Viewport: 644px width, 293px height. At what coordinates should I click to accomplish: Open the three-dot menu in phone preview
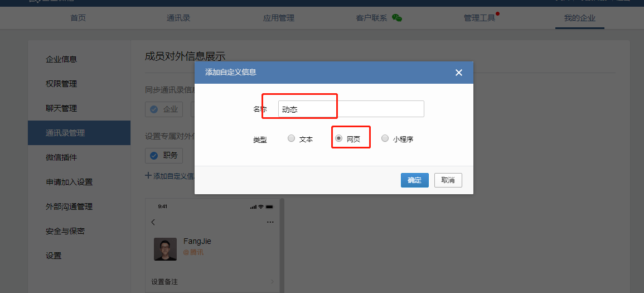coord(270,222)
